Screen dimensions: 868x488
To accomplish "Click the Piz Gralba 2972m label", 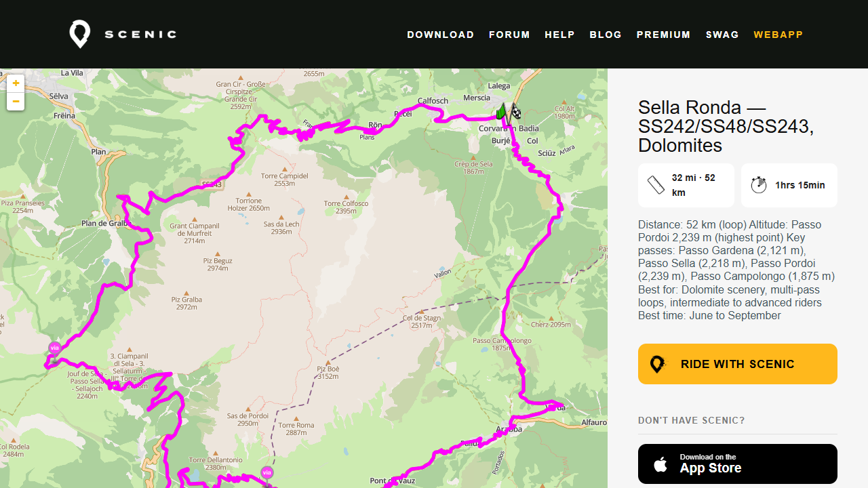I will [186, 303].
